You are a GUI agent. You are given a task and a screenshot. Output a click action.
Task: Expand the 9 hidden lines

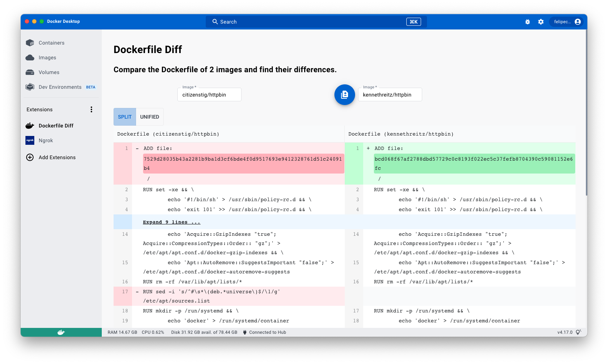[171, 222]
